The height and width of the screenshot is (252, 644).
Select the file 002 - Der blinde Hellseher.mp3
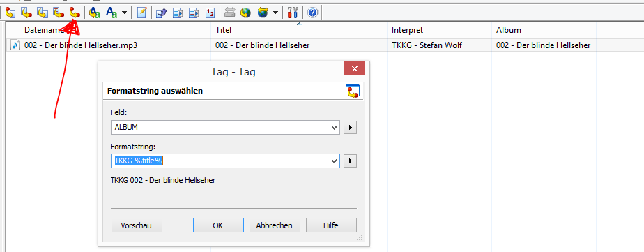coord(81,45)
